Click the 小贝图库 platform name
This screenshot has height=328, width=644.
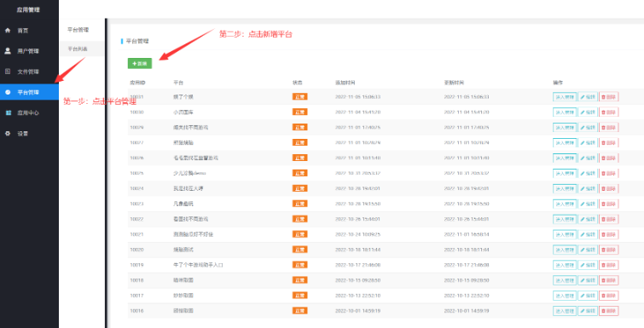[x=183, y=112]
